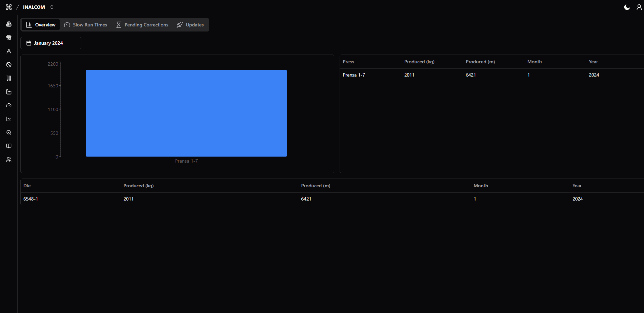644x313 pixels.
Task: Click the 2024 year in Prensa 1-7 row
Action: tap(594, 75)
